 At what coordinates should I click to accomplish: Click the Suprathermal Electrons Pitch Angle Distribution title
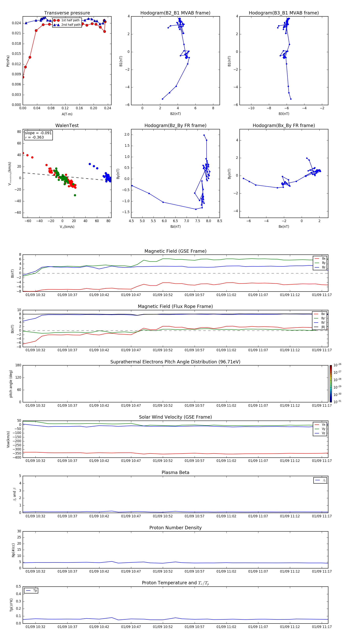pos(175,362)
